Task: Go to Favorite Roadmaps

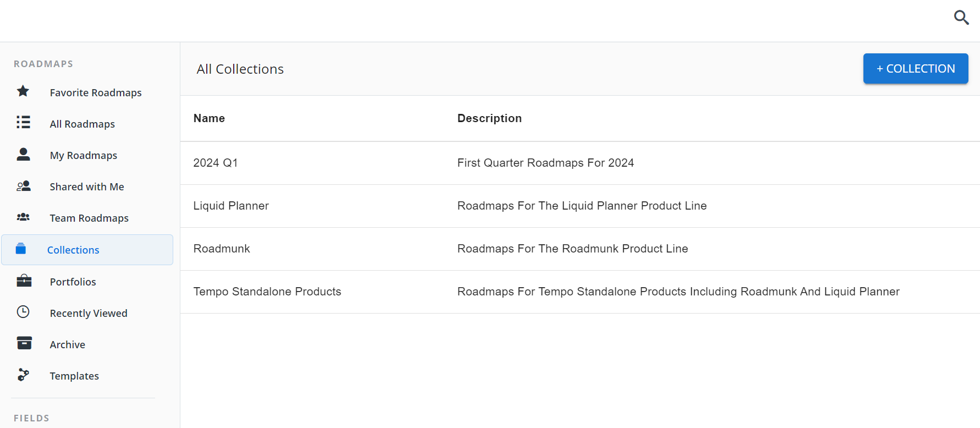Action: tap(96, 93)
